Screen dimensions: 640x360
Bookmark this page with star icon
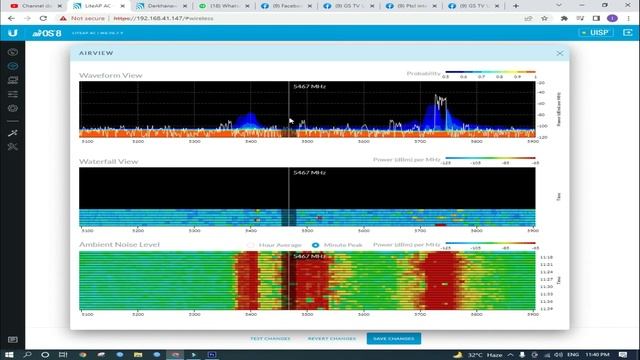tap(544, 18)
